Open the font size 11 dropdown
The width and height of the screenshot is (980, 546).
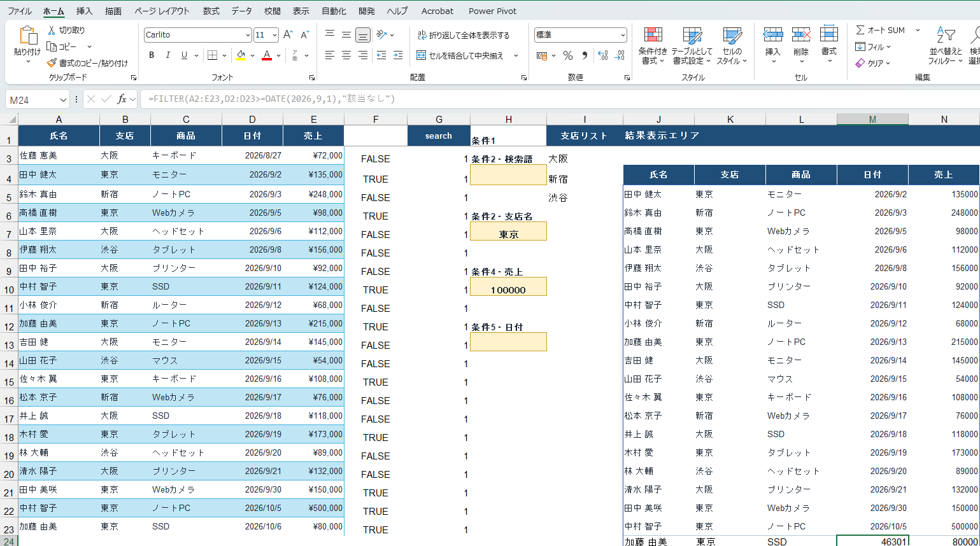click(274, 35)
